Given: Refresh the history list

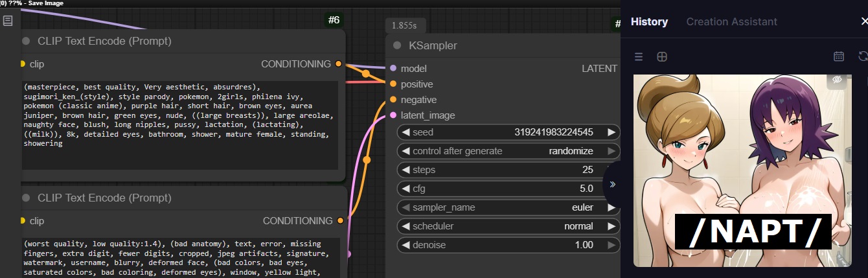Looking at the screenshot, I should [x=863, y=56].
